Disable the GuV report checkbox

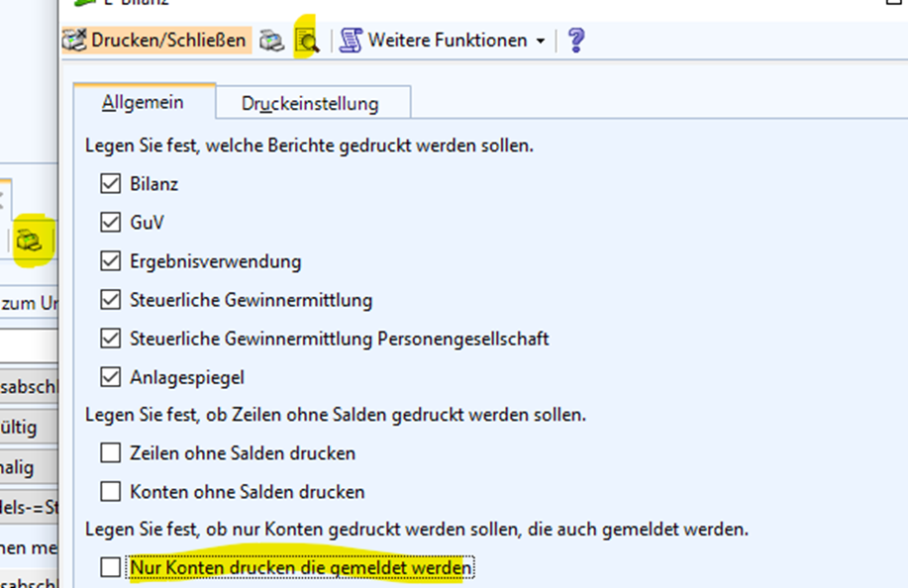coord(110,223)
